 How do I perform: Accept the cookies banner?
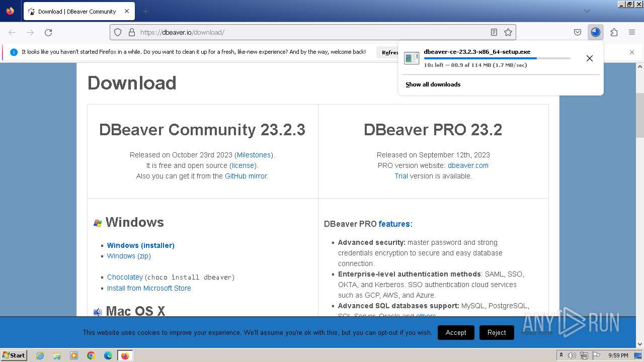pyautogui.click(x=456, y=332)
